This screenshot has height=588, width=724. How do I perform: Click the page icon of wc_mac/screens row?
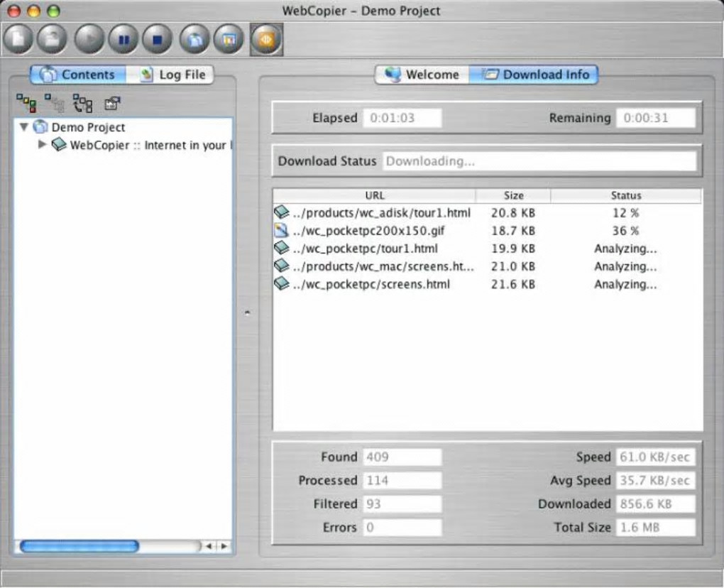pyautogui.click(x=281, y=266)
